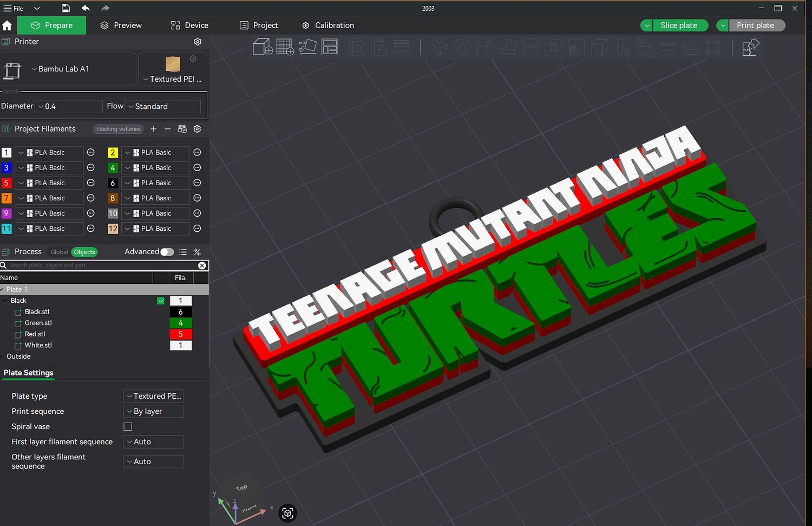Undo the last action

(x=86, y=8)
